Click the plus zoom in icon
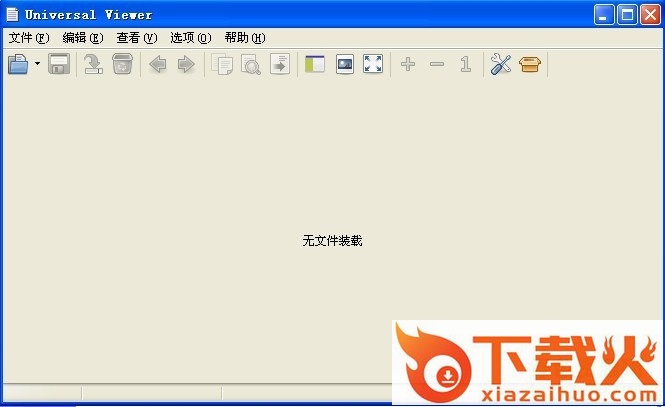This screenshot has height=407, width=665. click(x=408, y=64)
